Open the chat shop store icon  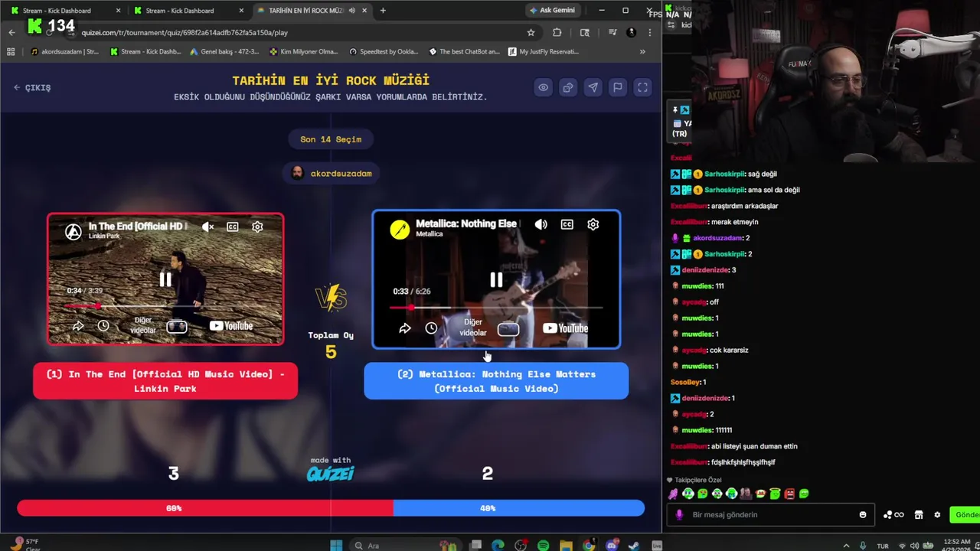(919, 515)
